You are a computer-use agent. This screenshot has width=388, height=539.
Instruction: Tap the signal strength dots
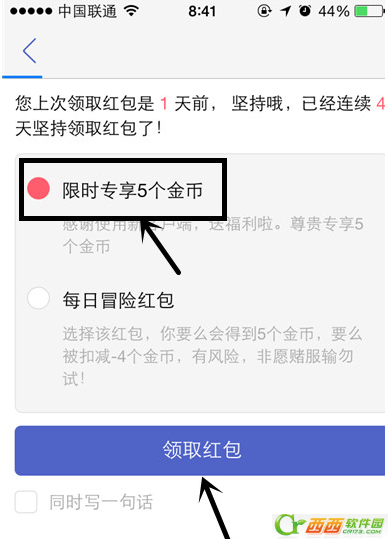point(31,11)
